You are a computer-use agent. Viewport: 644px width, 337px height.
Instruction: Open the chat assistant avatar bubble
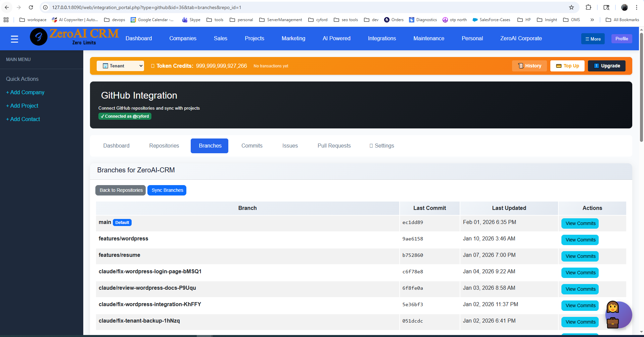618,315
